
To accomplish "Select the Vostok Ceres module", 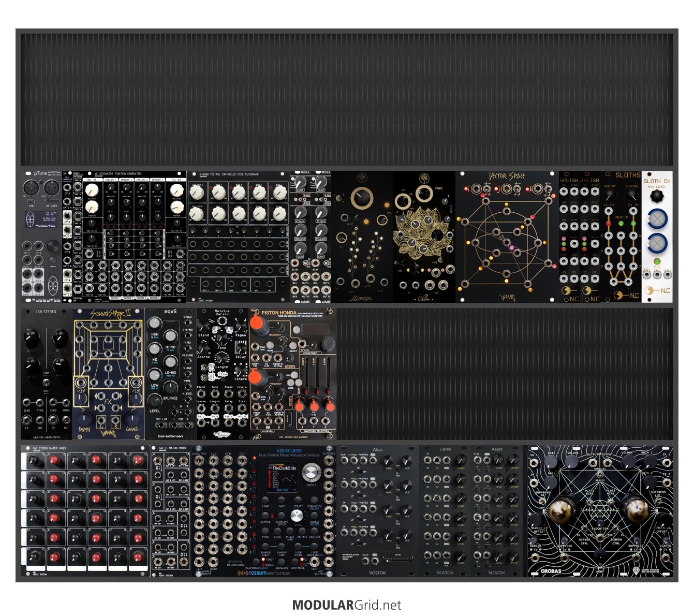I will [445, 511].
